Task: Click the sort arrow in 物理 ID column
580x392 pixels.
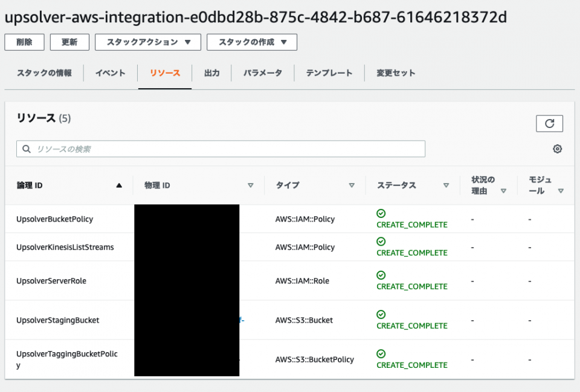Action: coord(250,185)
